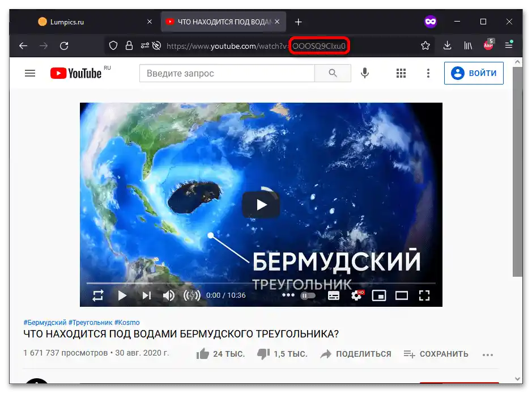Reload the current page

coord(64,45)
